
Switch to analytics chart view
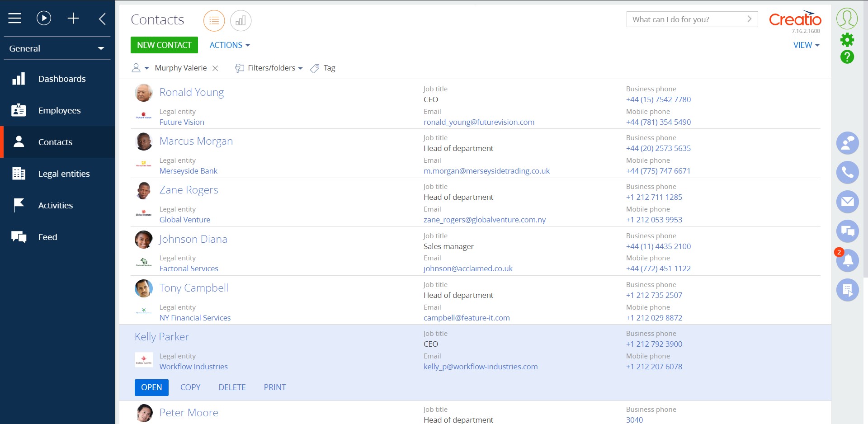(241, 21)
